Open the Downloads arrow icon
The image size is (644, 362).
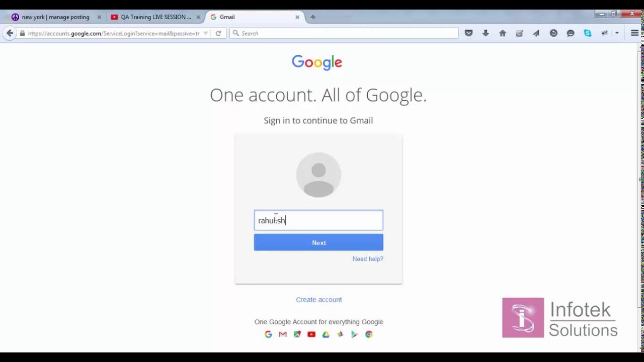[486, 33]
